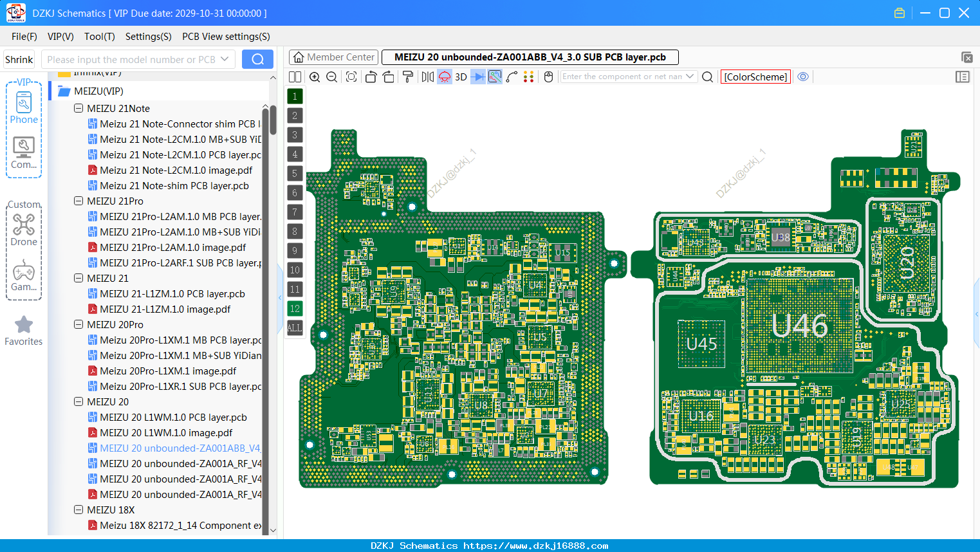The image size is (980, 552).
Task: Show PCB layer 5
Action: pos(295,174)
